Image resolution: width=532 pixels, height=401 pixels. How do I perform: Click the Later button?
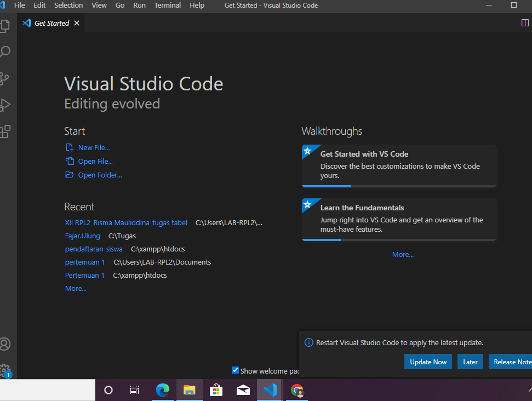coord(470,362)
